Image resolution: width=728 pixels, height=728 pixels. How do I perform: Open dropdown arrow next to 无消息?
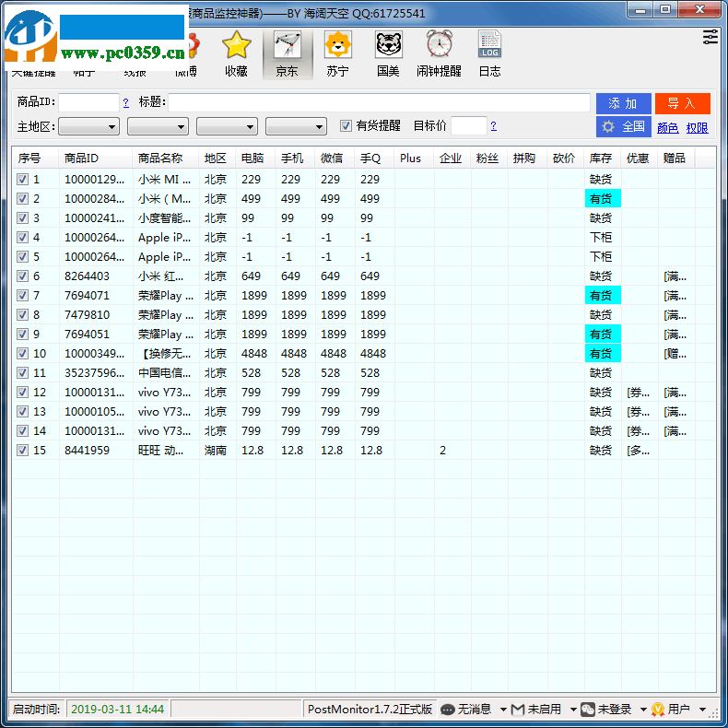[x=503, y=710]
